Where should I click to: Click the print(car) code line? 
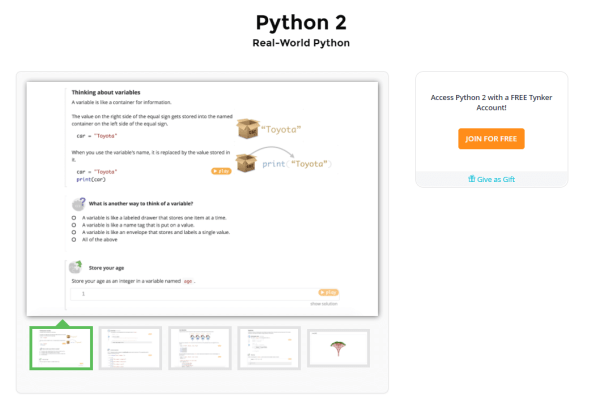91,179
